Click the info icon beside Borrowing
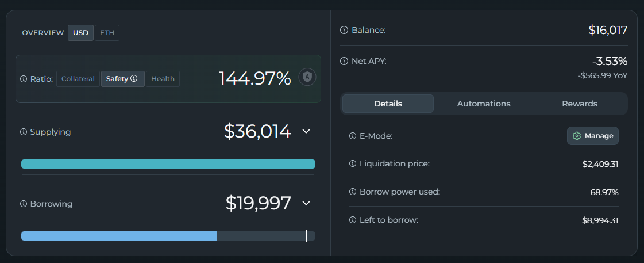The height and width of the screenshot is (263, 644). [x=24, y=204]
